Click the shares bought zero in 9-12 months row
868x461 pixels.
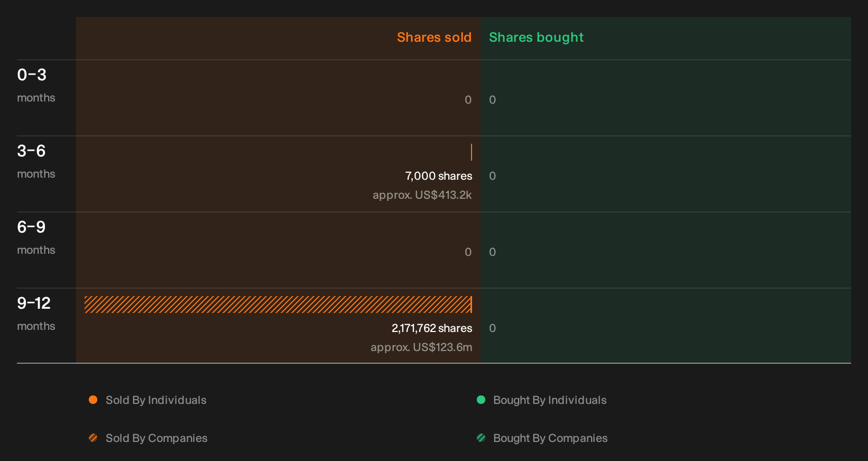492,328
